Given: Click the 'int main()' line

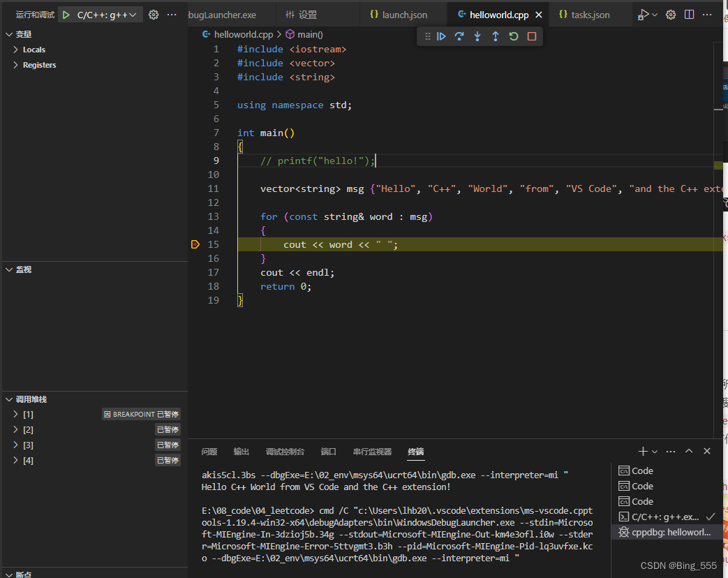Looking at the screenshot, I should 265,133.
